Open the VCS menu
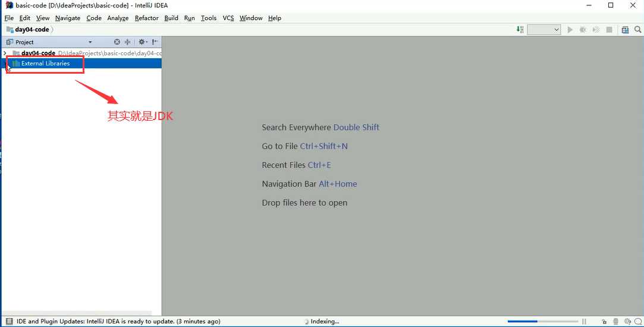Screen dimensions: 644x327 (x=228, y=18)
